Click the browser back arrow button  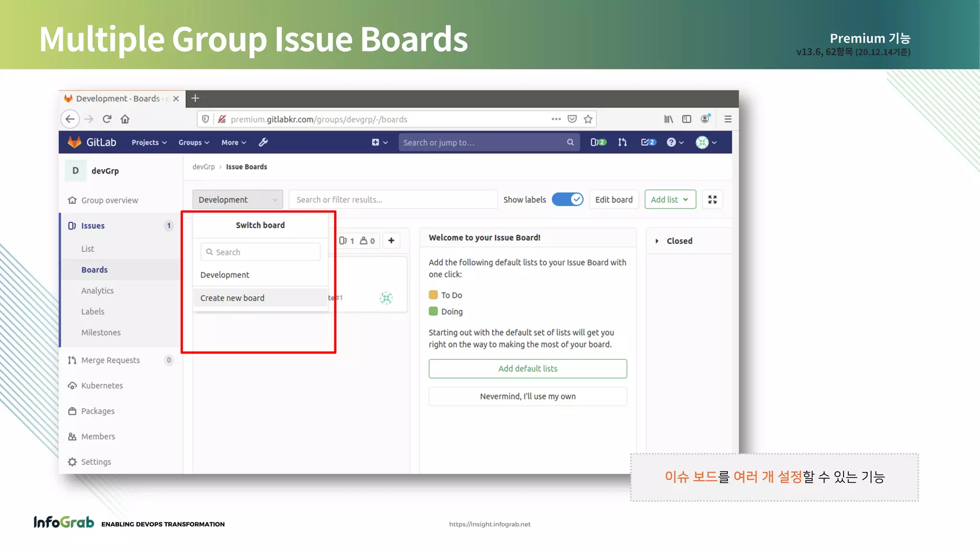coord(70,119)
